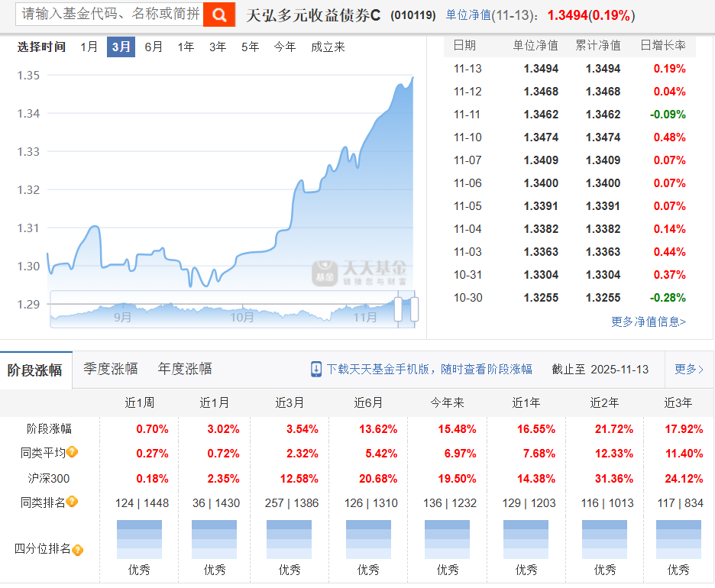Screen dimensions: 715x588
Task: Click the 近1年 同类平均 value 7.68%
Action: pyautogui.click(x=539, y=454)
